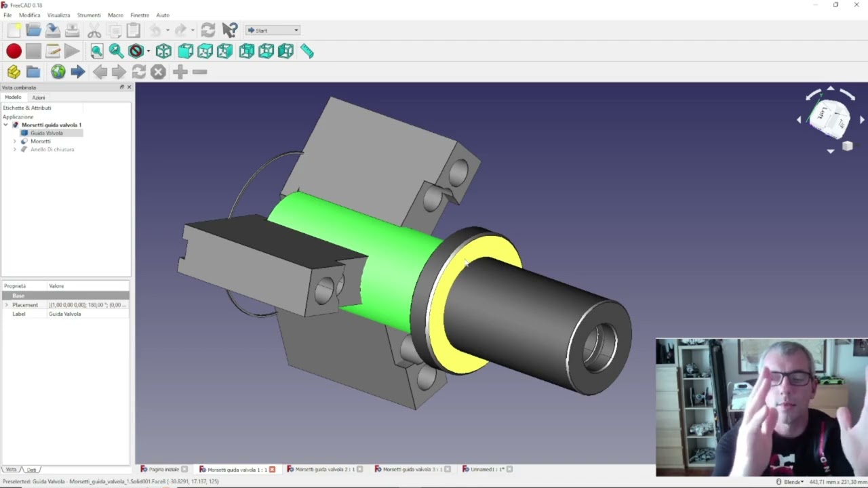Click the Fit Selection magnifier icon
This screenshot has width=868, height=488.
click(116, 51)
